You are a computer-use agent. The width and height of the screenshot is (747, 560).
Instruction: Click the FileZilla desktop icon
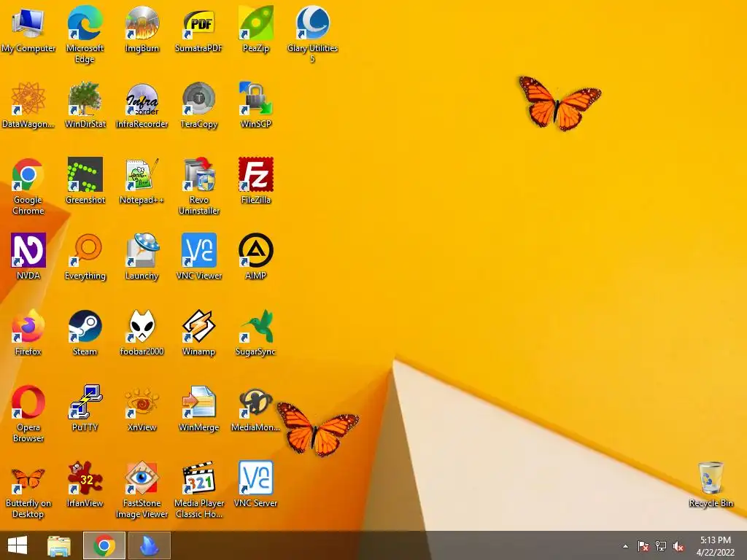tap(256, 175)
